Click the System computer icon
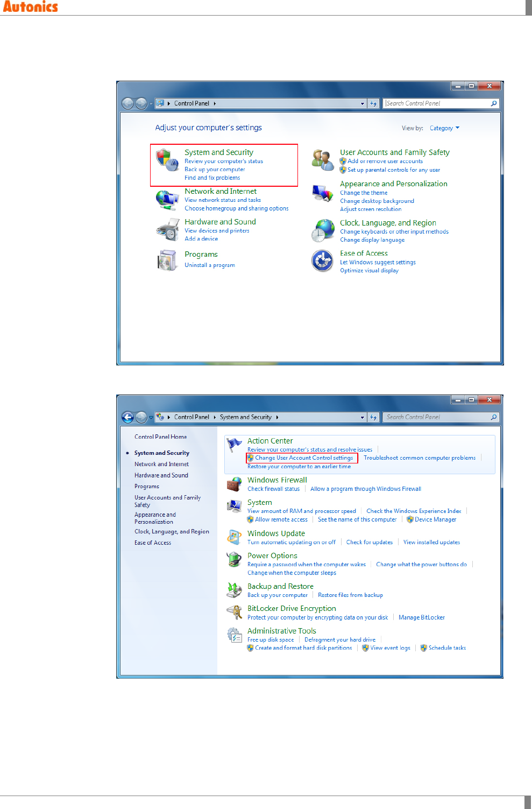 point(234,506)
